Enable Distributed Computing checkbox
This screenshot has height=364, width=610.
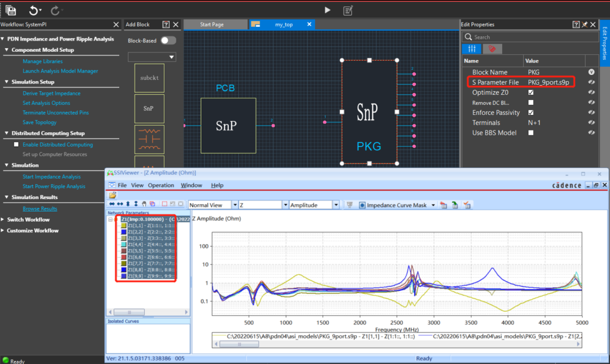pos(17,145)
